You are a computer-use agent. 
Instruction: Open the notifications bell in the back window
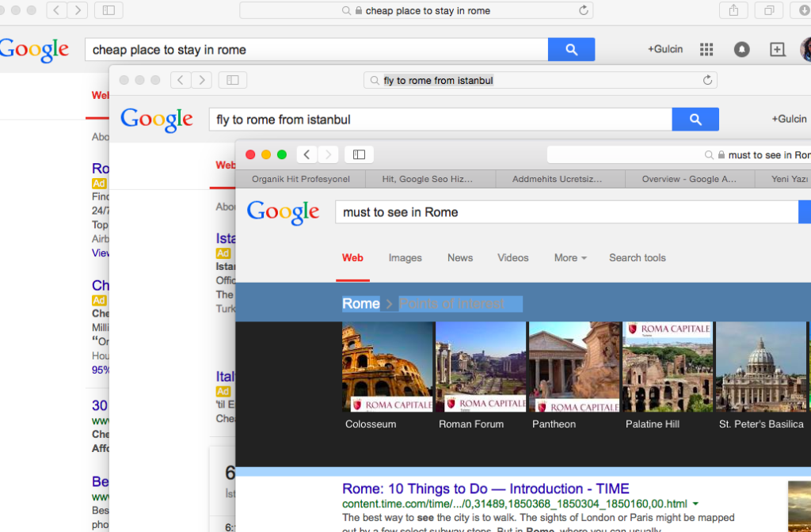point(741,49)
